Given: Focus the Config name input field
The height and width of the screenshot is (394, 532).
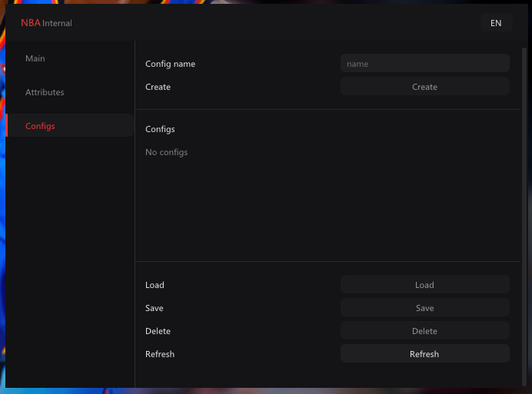Looking at the screenshot, I should pos(425,64).
